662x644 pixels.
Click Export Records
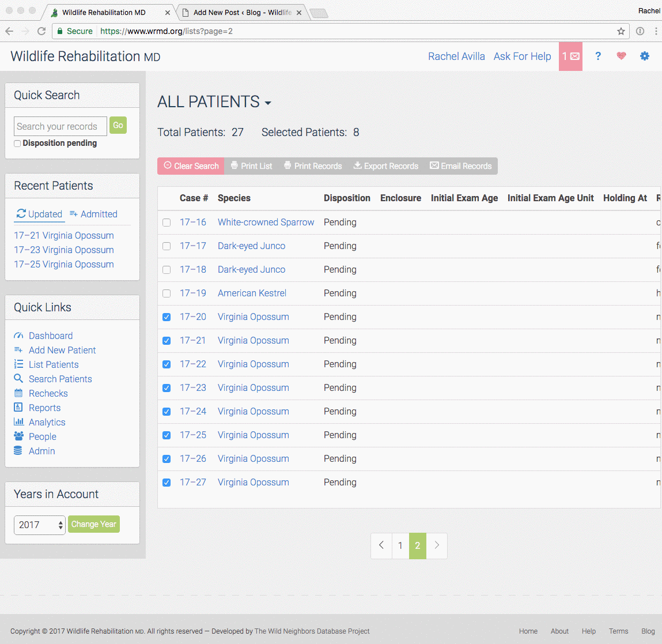386,166
